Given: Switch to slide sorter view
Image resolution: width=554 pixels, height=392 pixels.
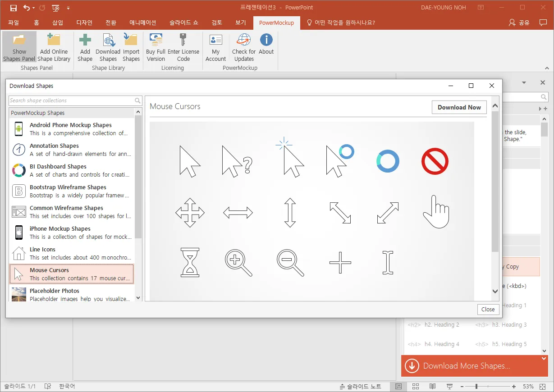Looking at the screenshot, I should 416,387.
